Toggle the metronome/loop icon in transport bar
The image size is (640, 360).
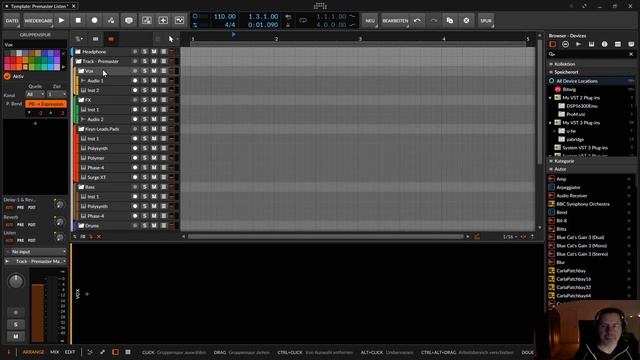(302, 20)
